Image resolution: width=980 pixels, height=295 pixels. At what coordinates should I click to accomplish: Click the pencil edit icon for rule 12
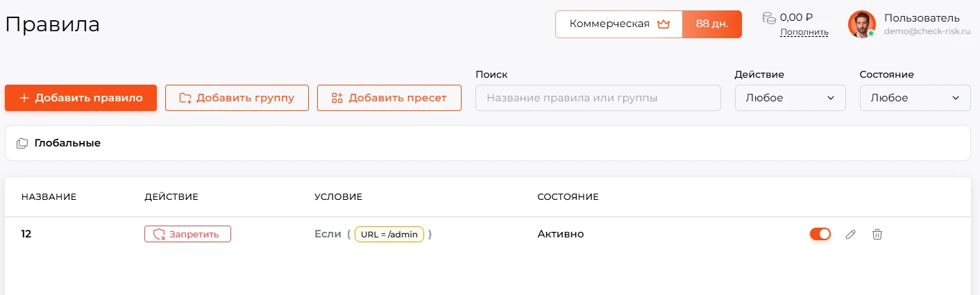click(x=850, y=235)
